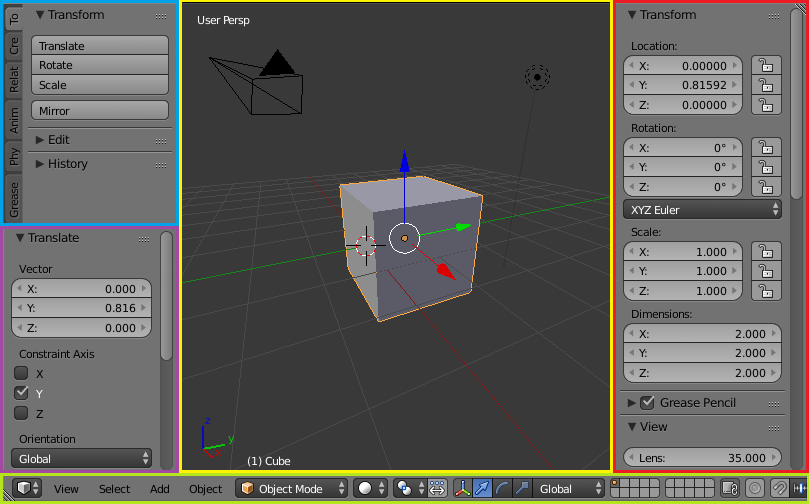This screenshot has width=809, height=504.
Task: Open the 3D View editor type selector
Action: [x=27, y=488]
